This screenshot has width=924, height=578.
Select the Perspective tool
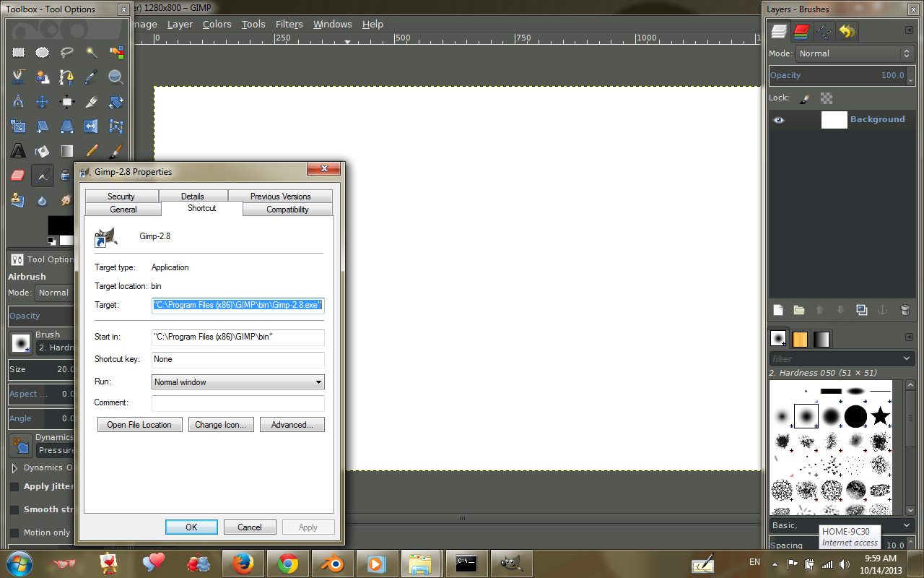67,126
